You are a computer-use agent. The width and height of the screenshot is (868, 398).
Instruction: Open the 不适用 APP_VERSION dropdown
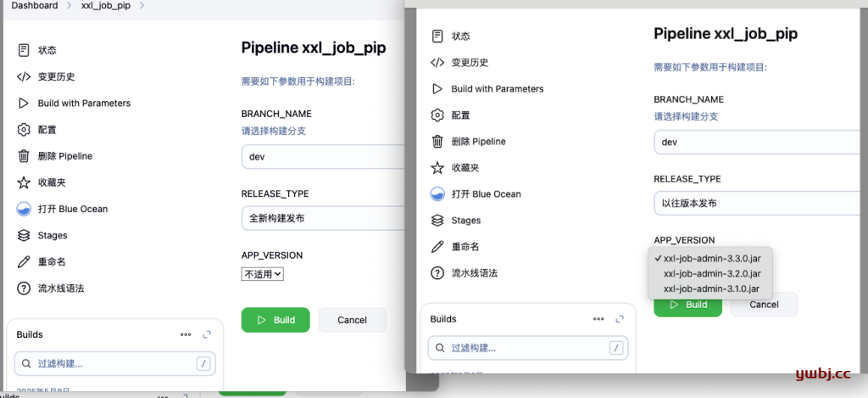263,273
